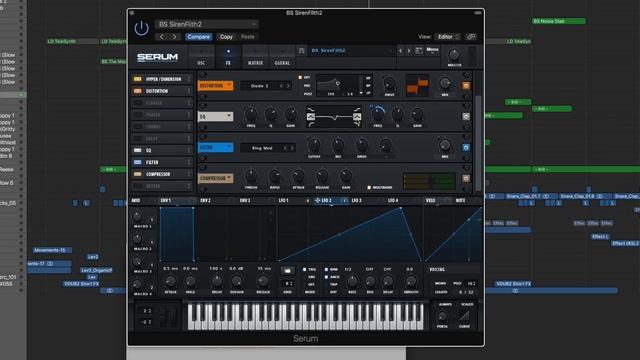Open the orange Distortion module dropdown
The image size is (640, 360).
[216, 86]
